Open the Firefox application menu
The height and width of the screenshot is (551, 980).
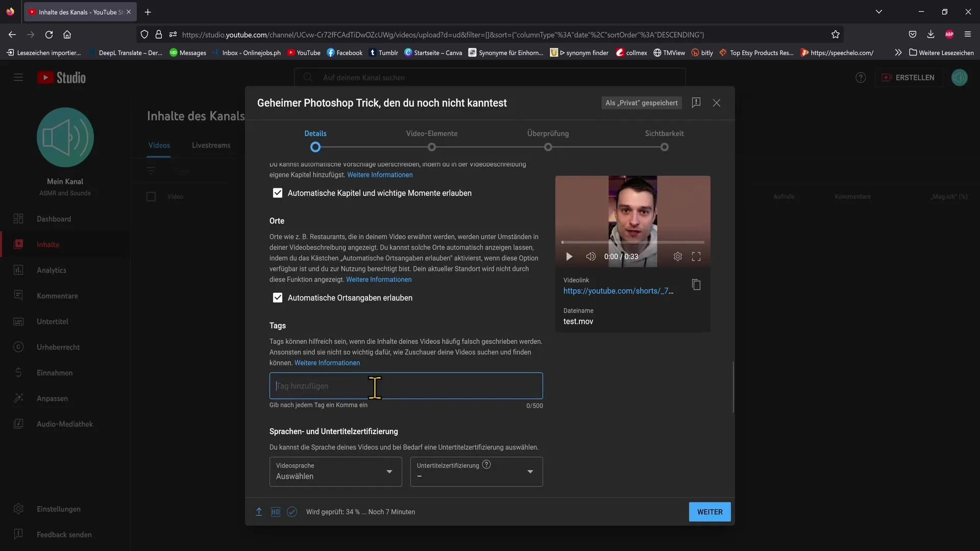[968, 34]
